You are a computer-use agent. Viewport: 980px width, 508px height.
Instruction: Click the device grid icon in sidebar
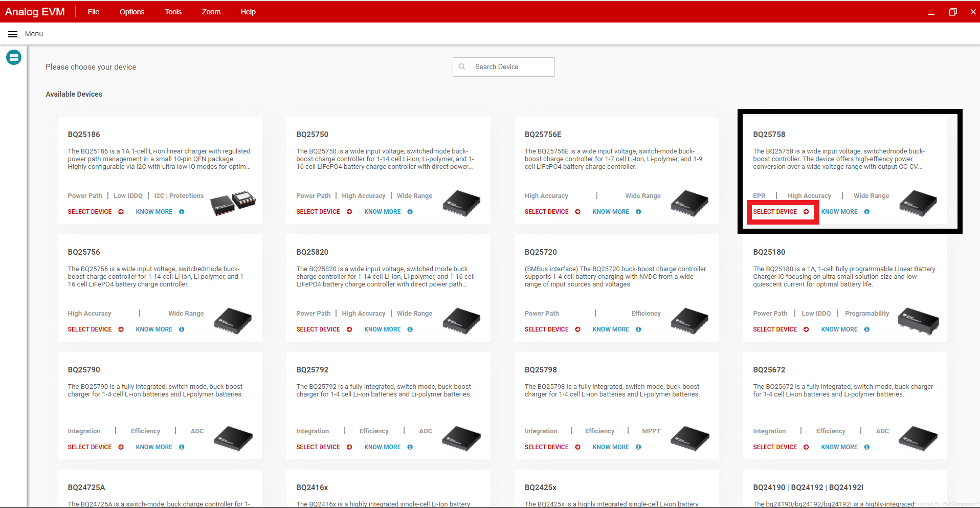(x=14, y=57)
